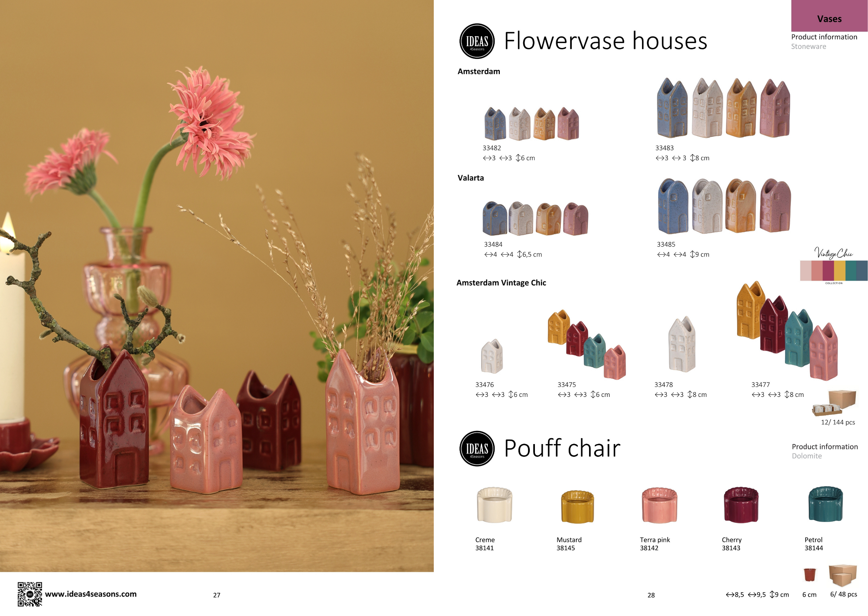
Task: Click the IDEAS 4Seasons logo beside Flowervase houses
Action: click(477, 41)
